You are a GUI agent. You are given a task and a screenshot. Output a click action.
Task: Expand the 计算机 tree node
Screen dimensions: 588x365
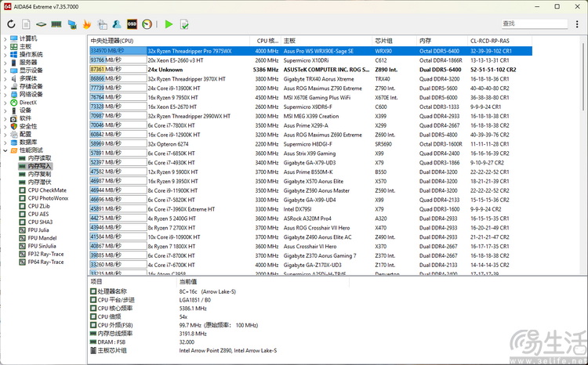[x=5, y=38]
